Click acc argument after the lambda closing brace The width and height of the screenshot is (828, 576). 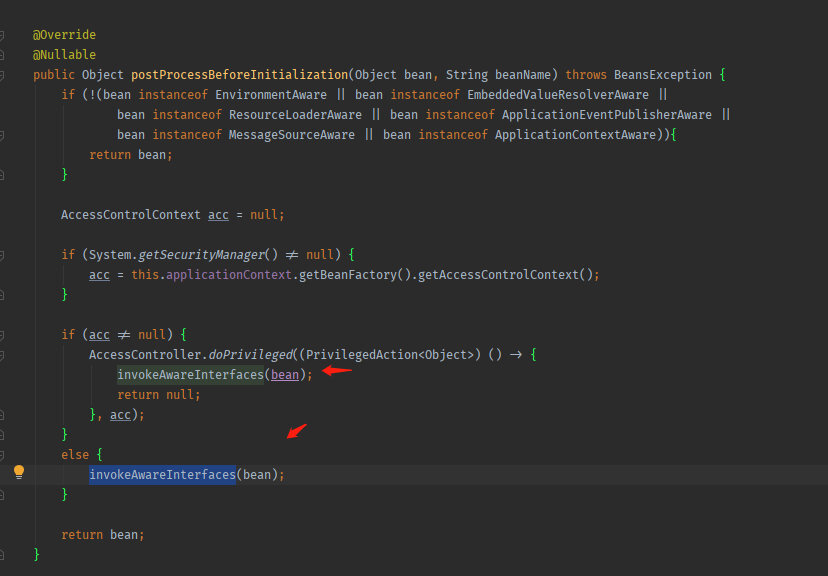coord(120,415)
